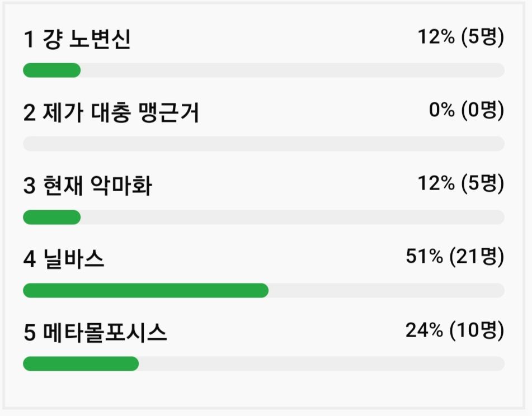Click the gray unfilled part of 현재 악마화 bar
This screenshot has width=532, height=416.
click(x=292, y=217)
